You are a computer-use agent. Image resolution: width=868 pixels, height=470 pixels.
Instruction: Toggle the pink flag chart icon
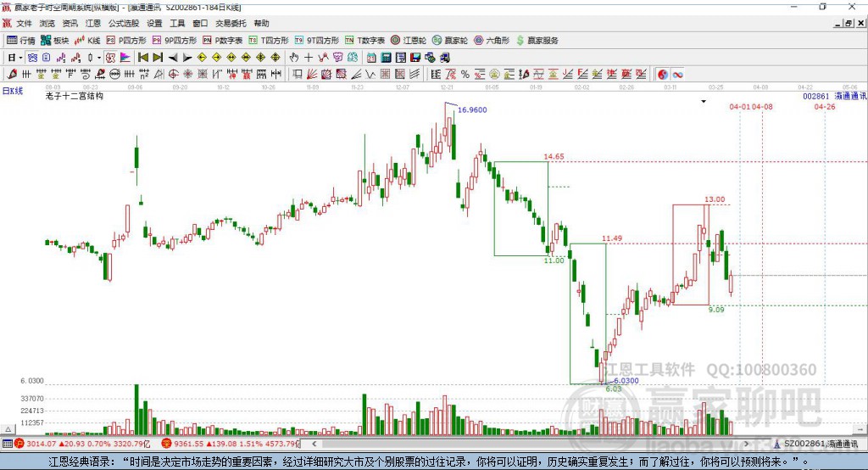(x=125, y=58)
